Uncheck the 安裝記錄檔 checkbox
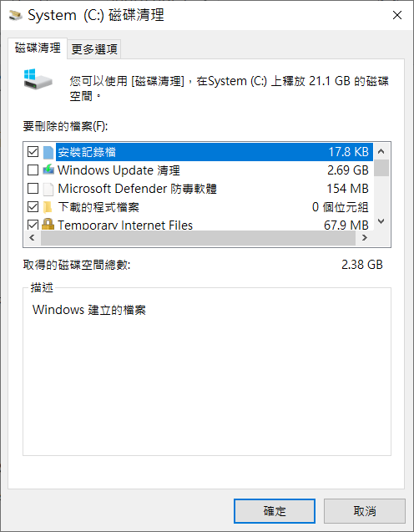 click(33, 152)
